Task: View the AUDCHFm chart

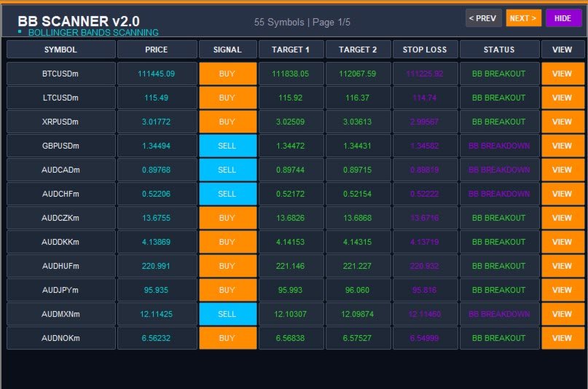Action: tap(562, 193)
